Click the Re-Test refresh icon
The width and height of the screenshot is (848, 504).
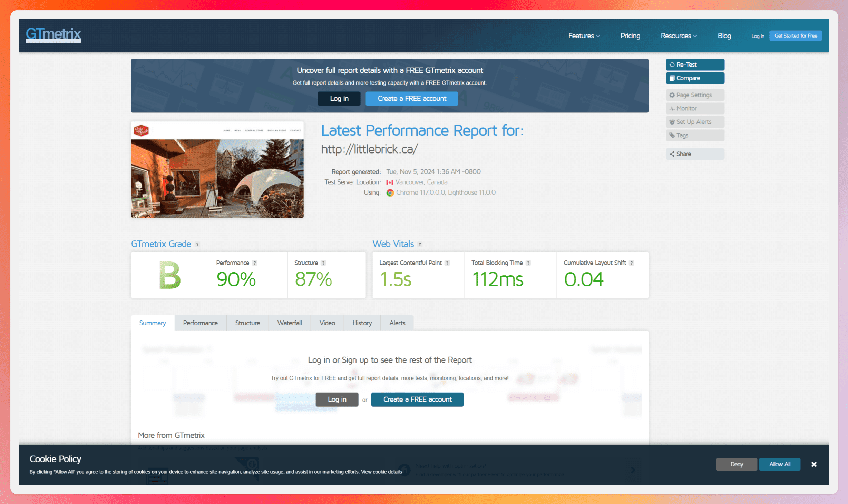pyautogui.click(x=672, y=65)
